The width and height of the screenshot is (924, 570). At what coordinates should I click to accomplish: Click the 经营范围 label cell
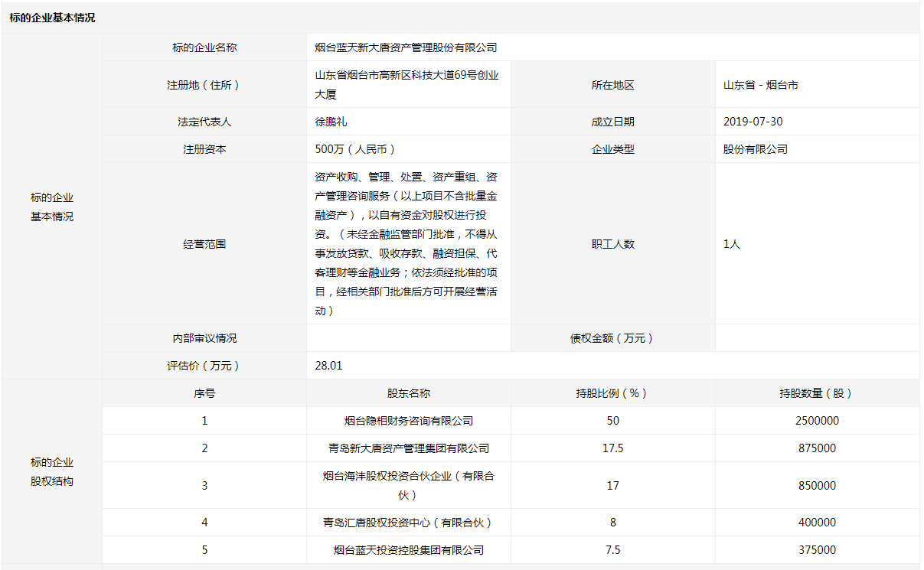(204, 244)
